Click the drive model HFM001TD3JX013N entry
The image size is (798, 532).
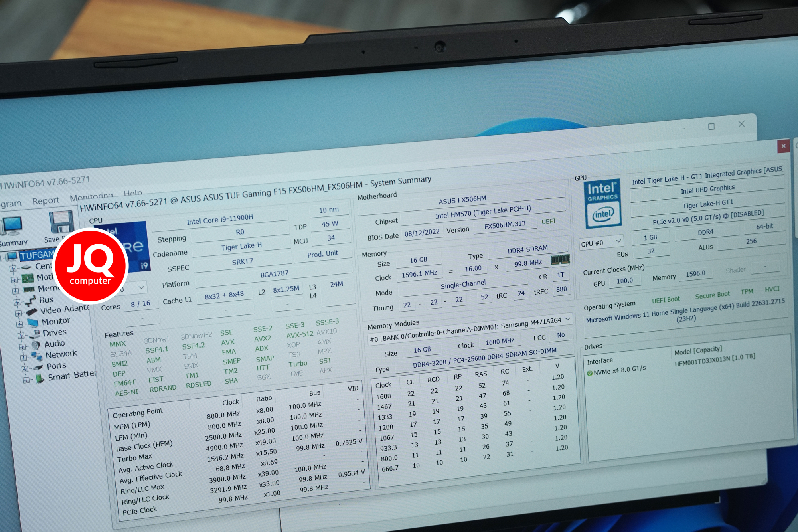point(715,360)
